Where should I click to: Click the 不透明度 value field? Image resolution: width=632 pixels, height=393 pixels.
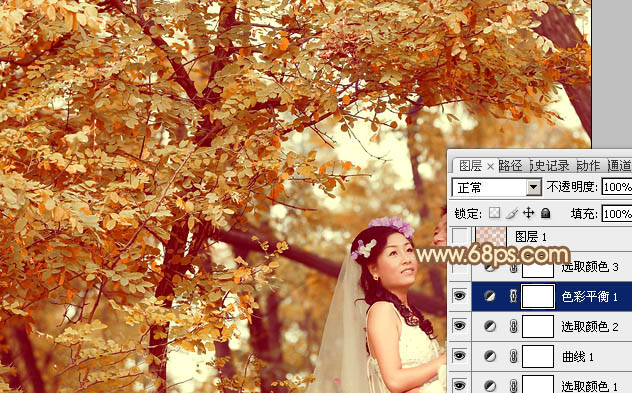point(617,187)
